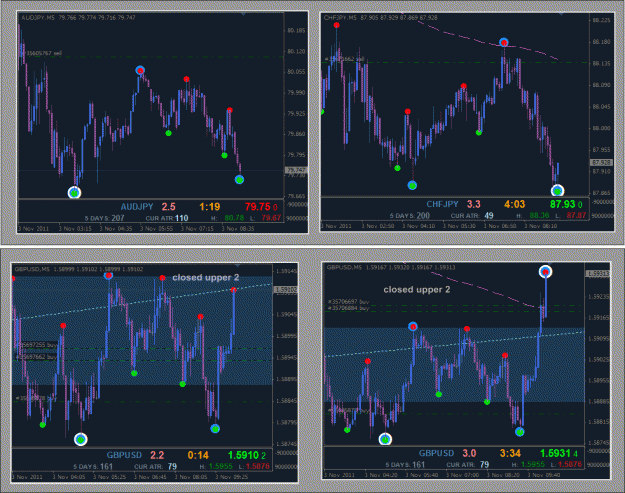Click the CHFJPY,M5 chart title line
This screenshot has height=493, width=625.
380,18
